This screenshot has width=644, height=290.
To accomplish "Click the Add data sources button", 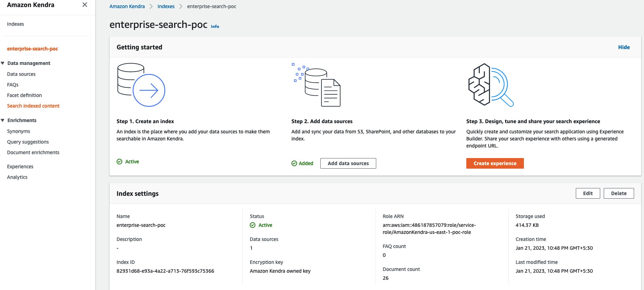I will (348, 163).
